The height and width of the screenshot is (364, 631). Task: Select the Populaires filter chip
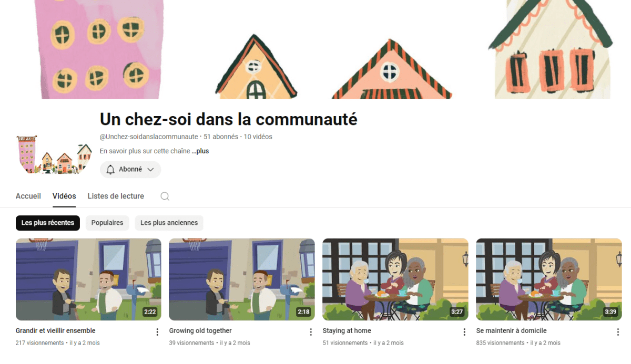pyautogui.click(x=107, y=223)
